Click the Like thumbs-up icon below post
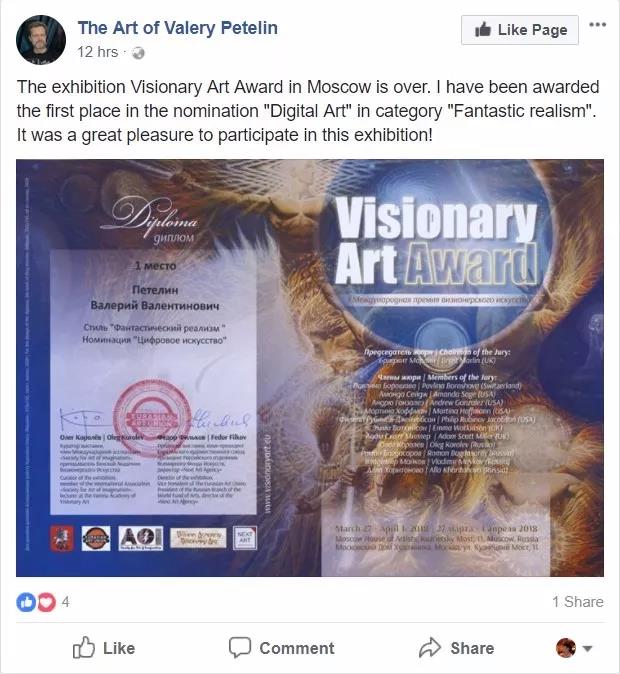The height and width of the screenshot is (674, 620). (83, 647)
